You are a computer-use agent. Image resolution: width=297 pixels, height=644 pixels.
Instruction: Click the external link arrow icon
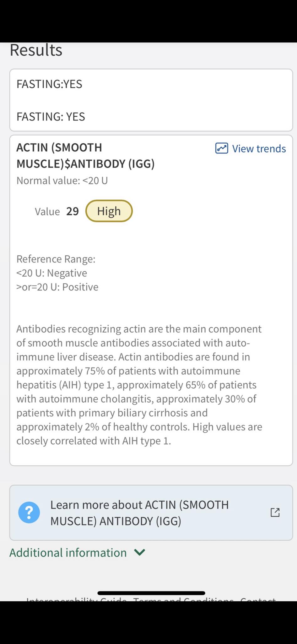[x=275, y=513]
